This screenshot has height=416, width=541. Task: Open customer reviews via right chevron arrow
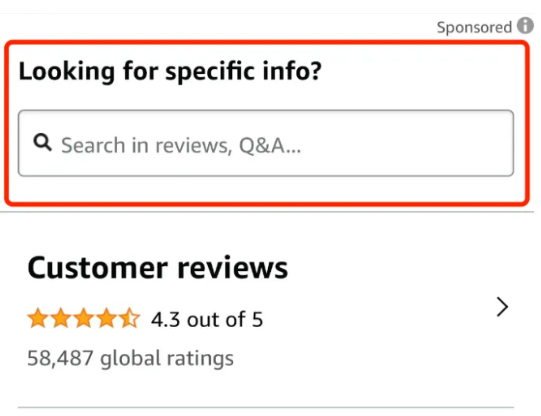(502, 307)
